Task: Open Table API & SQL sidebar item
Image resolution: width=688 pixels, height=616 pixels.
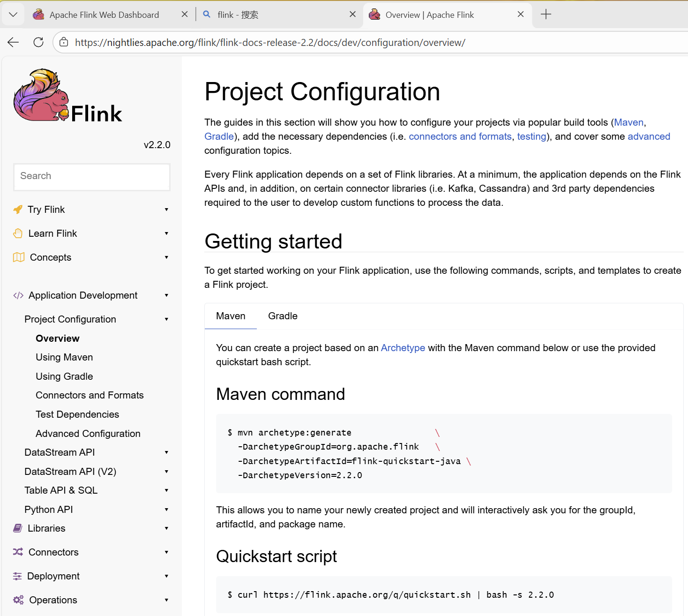Action: [61, 490]
